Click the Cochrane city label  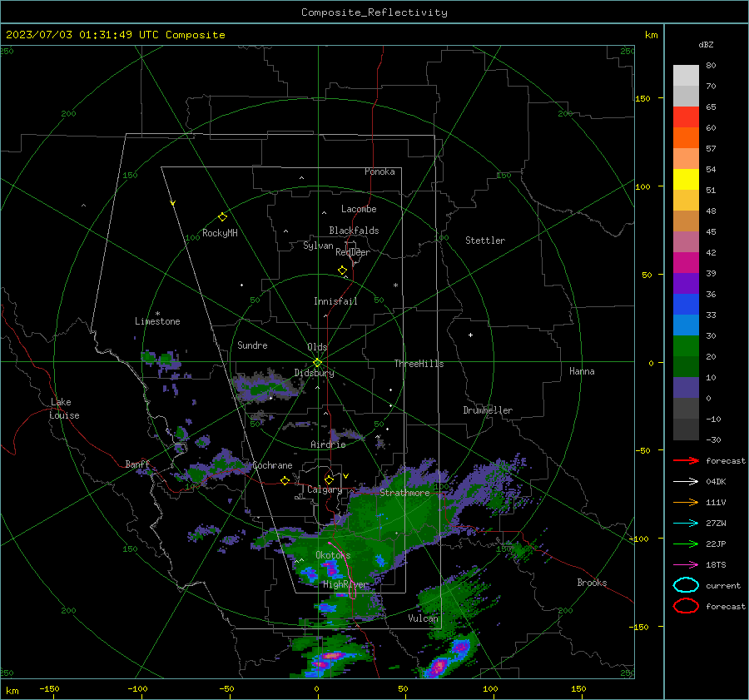[272, 465]
